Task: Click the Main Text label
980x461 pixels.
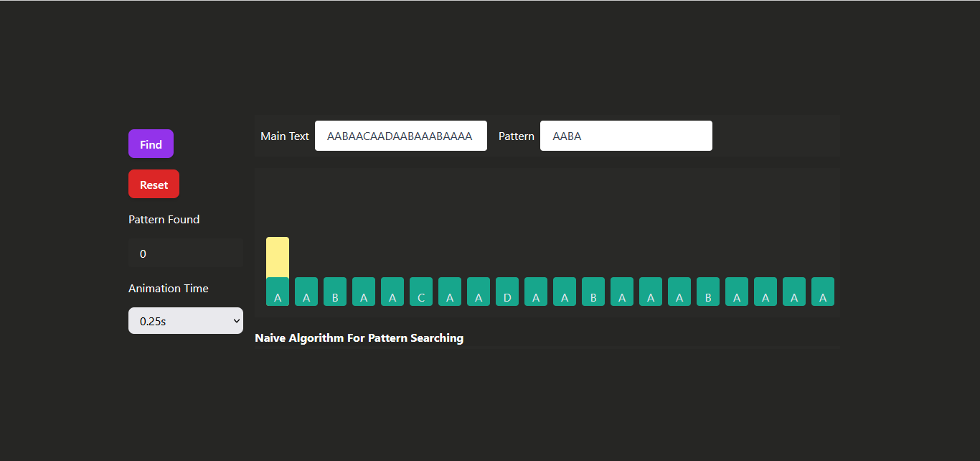Action: 285,136
